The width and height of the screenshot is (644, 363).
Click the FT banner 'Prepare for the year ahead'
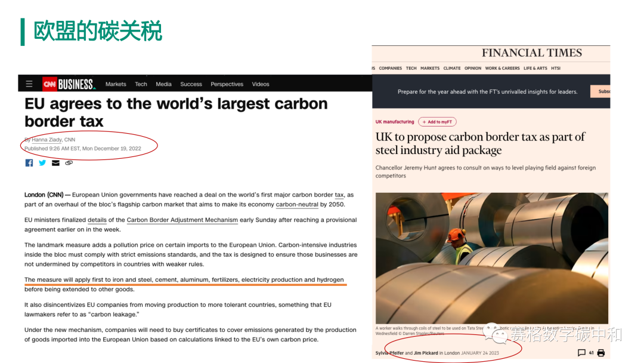click(x=488, y=92)
